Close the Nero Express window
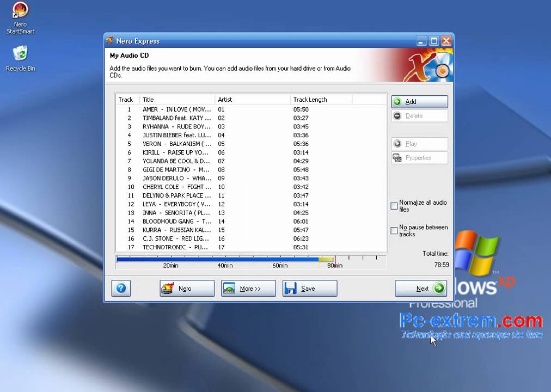This screenshot has width=551, height=392. click(446, 41)
